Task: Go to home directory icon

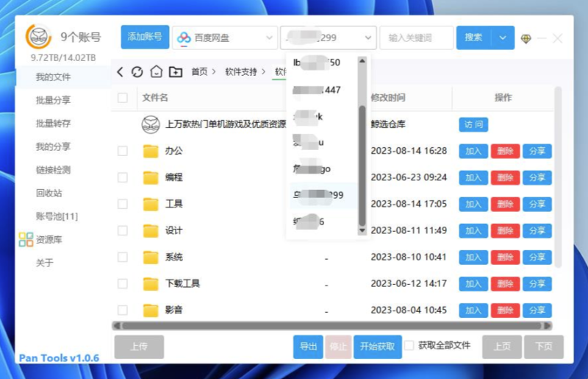Action: tap(156, 71)
